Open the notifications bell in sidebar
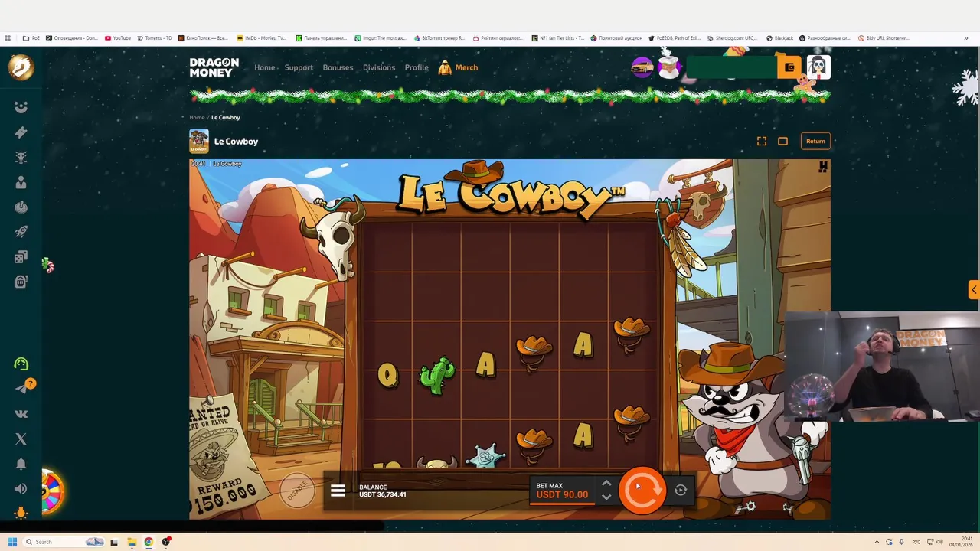 coord(21,464)
